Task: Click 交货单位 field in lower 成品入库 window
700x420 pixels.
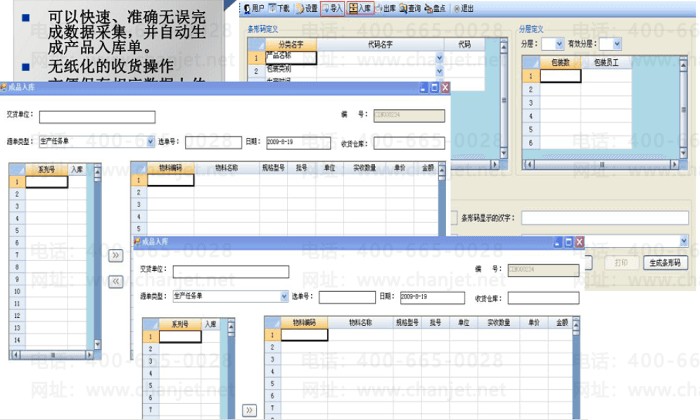Action: pos(231,271)
